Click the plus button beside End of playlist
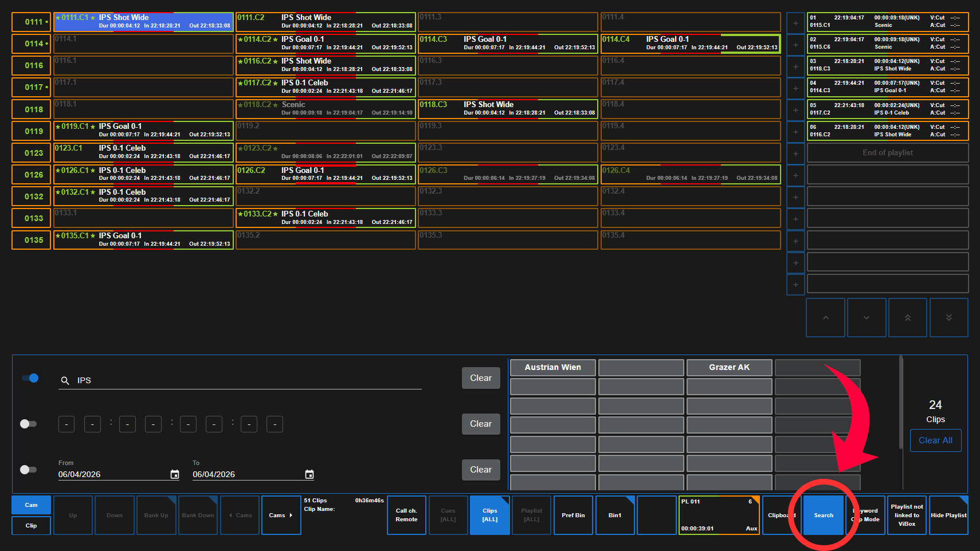The width and height of the screenshot is (980, 551). (795, 154)
